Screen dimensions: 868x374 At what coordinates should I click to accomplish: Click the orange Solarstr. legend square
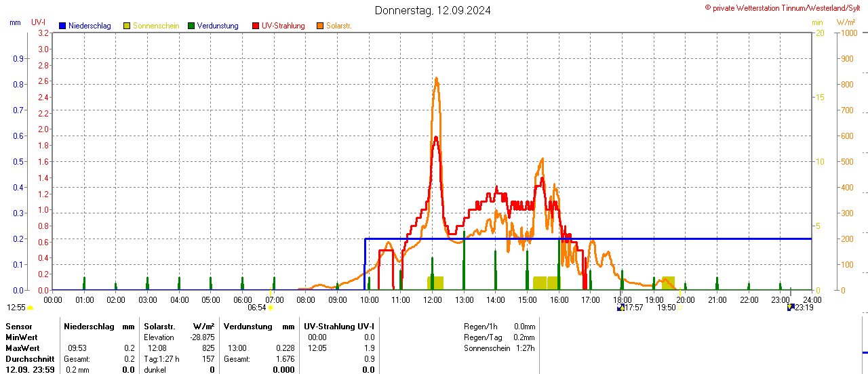pyautogui.click(x=320, y=26)
